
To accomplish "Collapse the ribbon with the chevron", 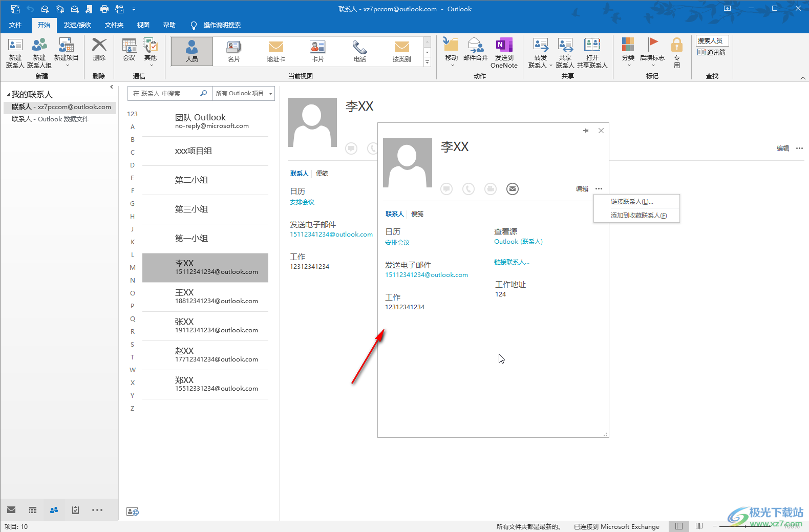I will click(803, 78).
